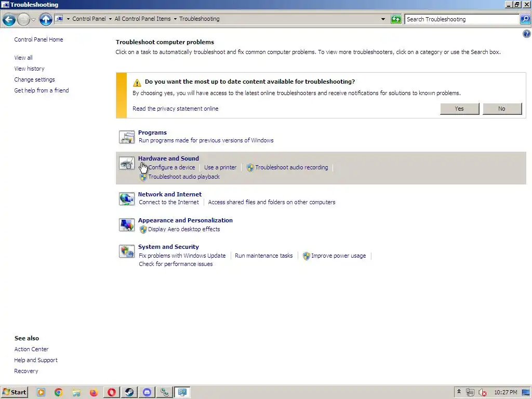
Task: Click shield icon beside Display Aero desktop effects
Action: tap(143, 230)
